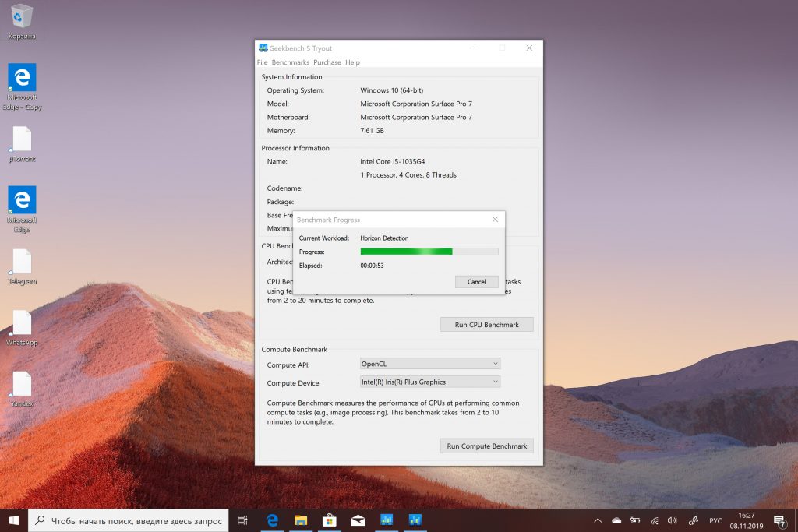Click the Windows Start button
The width and height of the screenshot is (798, 532).
14,520
